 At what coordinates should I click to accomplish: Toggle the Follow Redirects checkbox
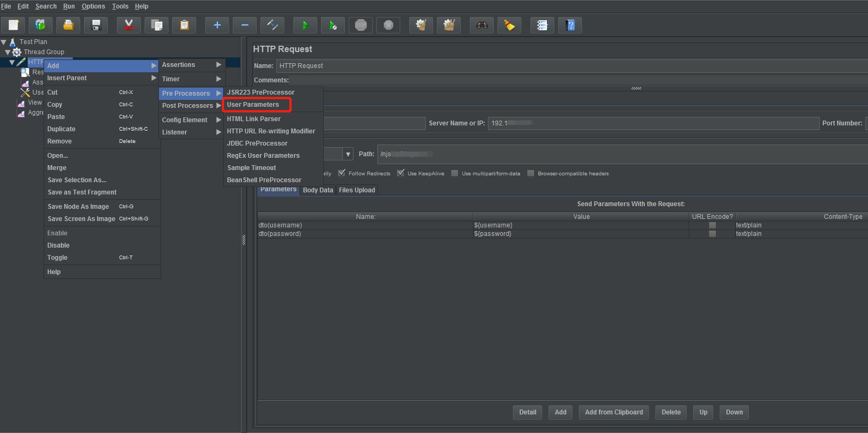[x=342, y=173]
